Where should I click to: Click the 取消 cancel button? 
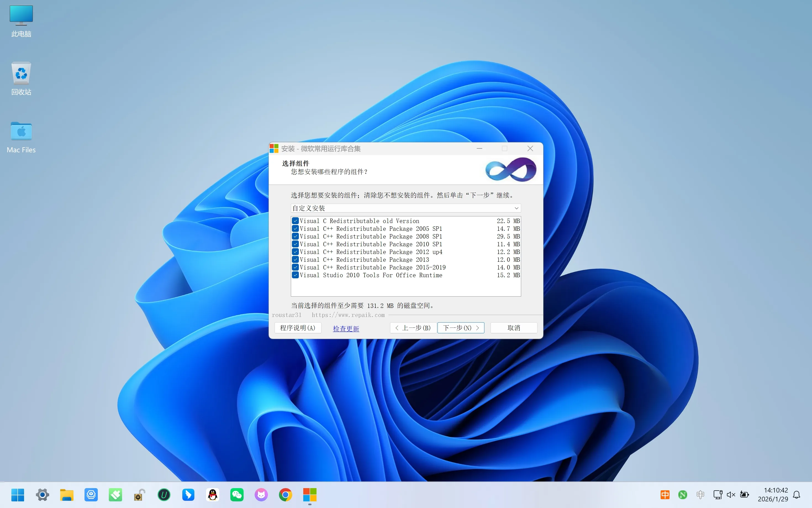click(514, 328)
